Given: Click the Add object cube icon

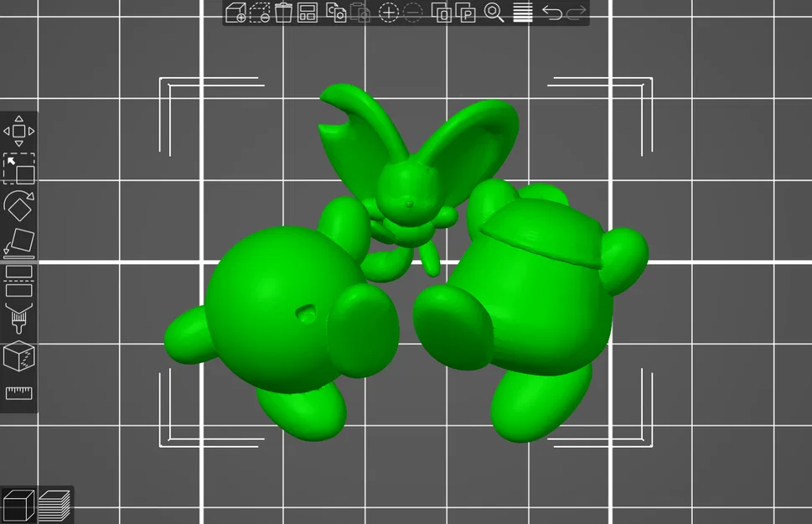Looking at the screenshot, I should pos(235,13).
